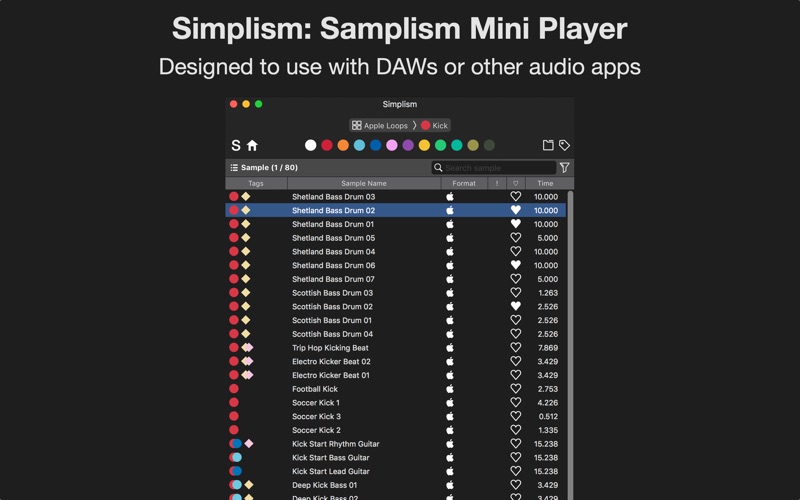This screenshot has height=500, width=800.
Task: Click yellow diamond tag of Scottish Bass Drum 03
Action: (x=246, y=293)
